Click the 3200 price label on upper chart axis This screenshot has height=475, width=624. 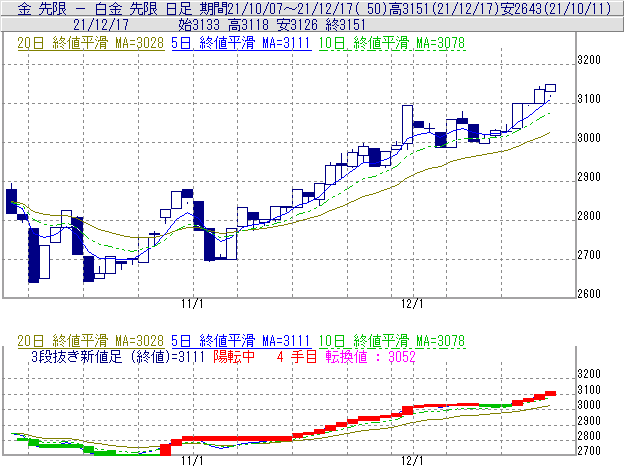click(x=589, y=60)
